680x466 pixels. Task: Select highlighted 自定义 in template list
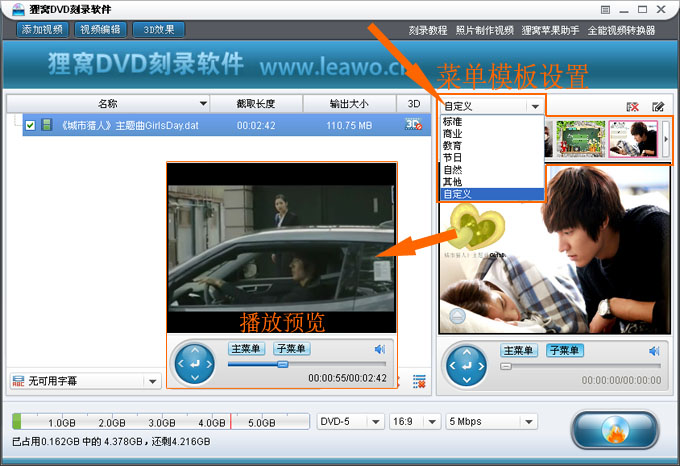tap(492, 194)
